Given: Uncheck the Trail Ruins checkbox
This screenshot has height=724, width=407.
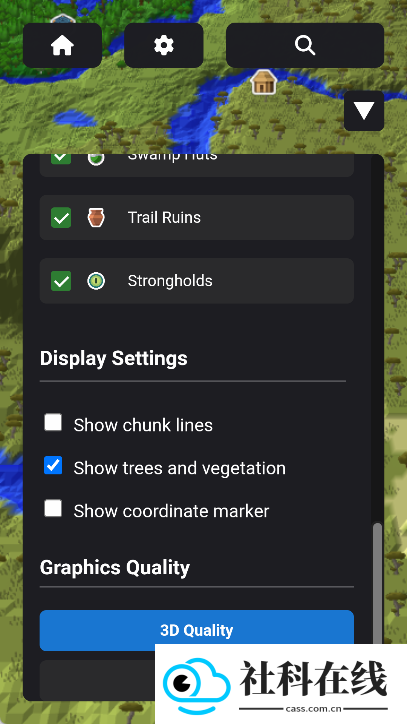Looking at the screenshot, I should click(61, 217).
